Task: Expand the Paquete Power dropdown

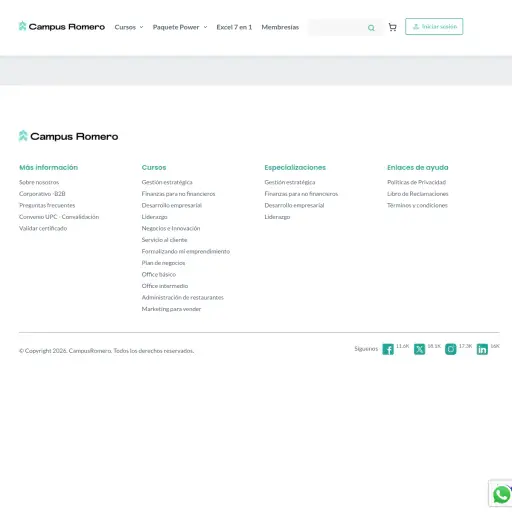Action: tap(180, 27)
